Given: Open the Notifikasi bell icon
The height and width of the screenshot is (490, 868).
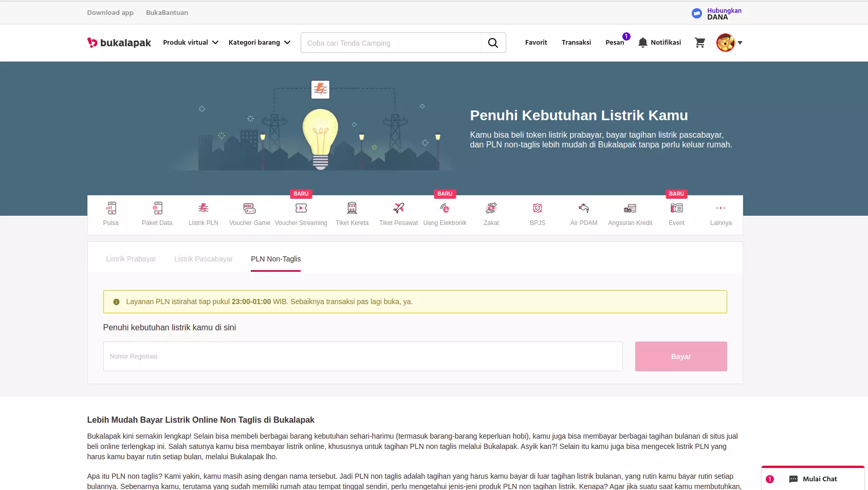Looking at the screenshot, I should coord(642,43).
